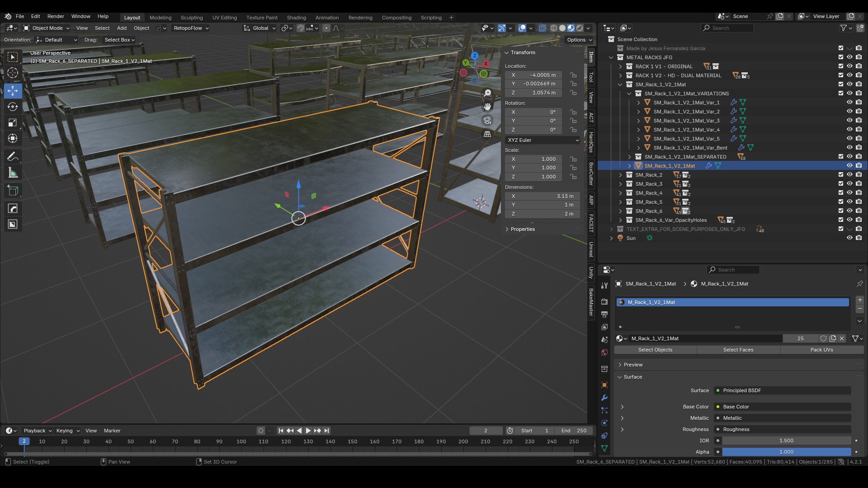Collapse the Surface material panel
Viewport: 868px width, 488px height.
click(633, 377)
